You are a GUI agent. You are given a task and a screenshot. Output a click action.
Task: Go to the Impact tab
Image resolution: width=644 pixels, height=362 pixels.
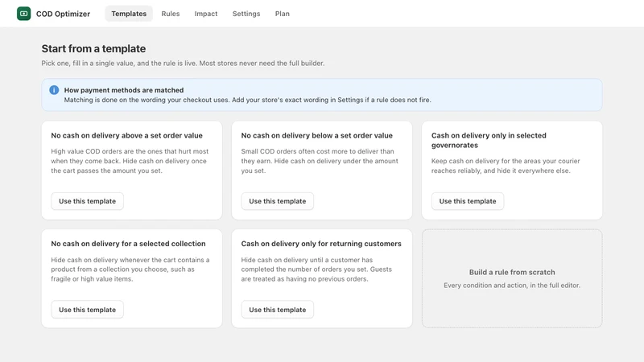[x=206, y=14]
